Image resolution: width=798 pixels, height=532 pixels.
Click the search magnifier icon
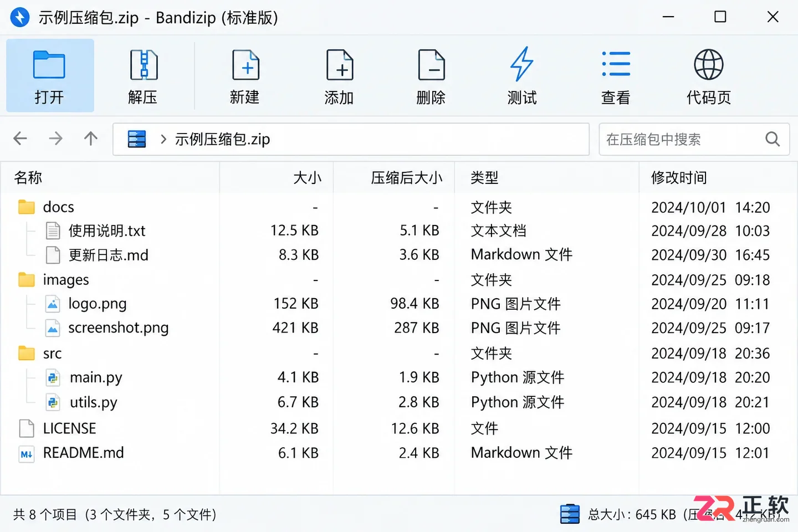pyautogui.click(x=773, y=139)
